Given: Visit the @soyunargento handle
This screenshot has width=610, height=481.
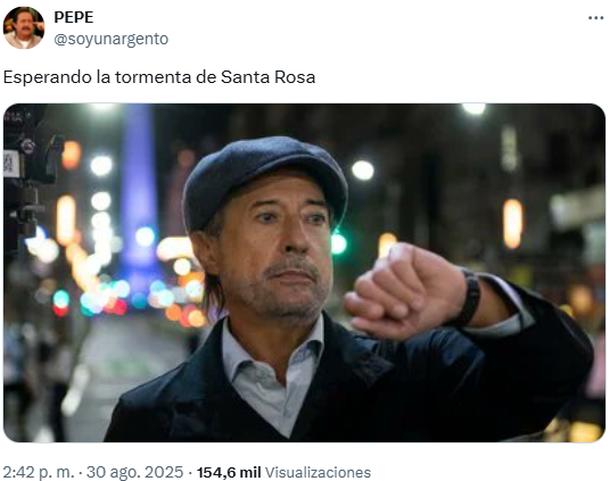Looking at the screenshot, I should (x=111, y=39).
